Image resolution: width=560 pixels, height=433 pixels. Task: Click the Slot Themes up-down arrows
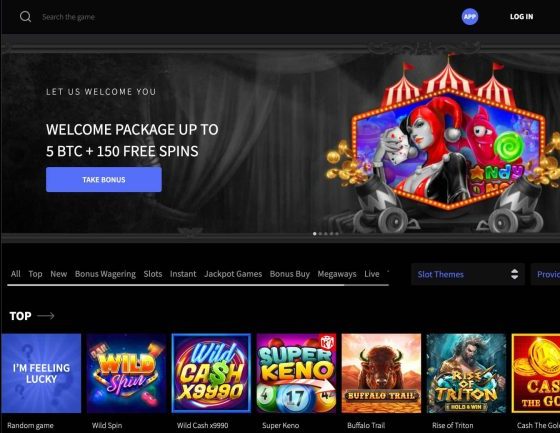point(514,274)
